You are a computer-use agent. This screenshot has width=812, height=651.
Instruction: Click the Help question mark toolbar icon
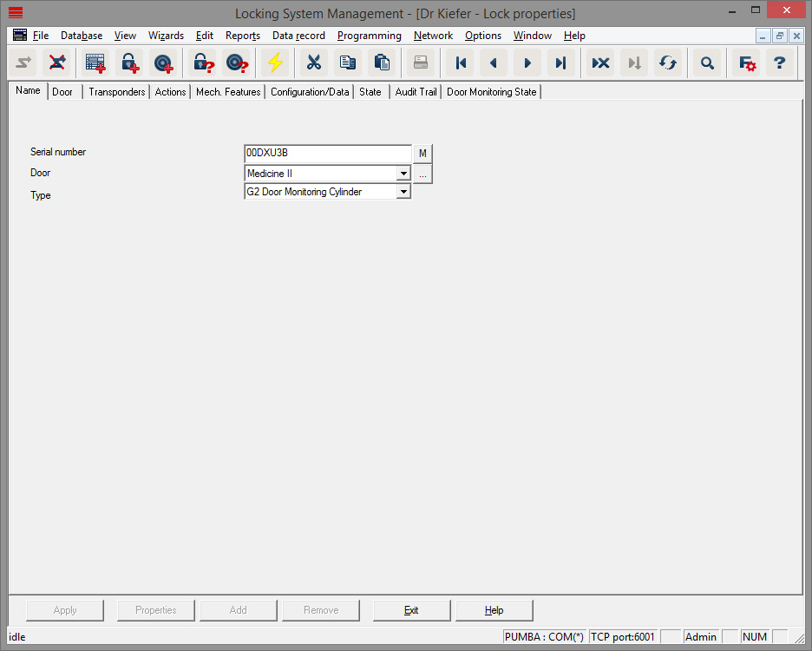779,62
